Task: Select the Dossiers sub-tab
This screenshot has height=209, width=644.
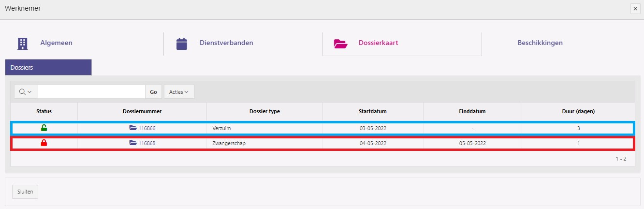Action: [x=48, y=67]
